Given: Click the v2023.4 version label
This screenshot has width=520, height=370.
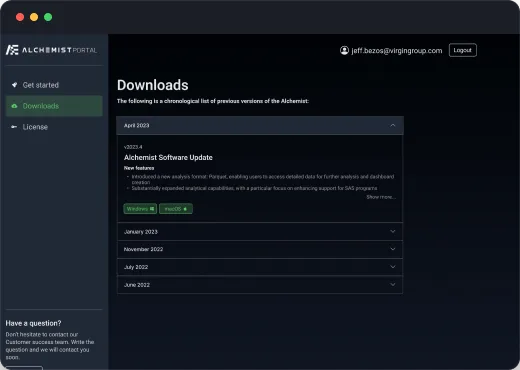Looking at the screenshot, I should click(133, 147).
